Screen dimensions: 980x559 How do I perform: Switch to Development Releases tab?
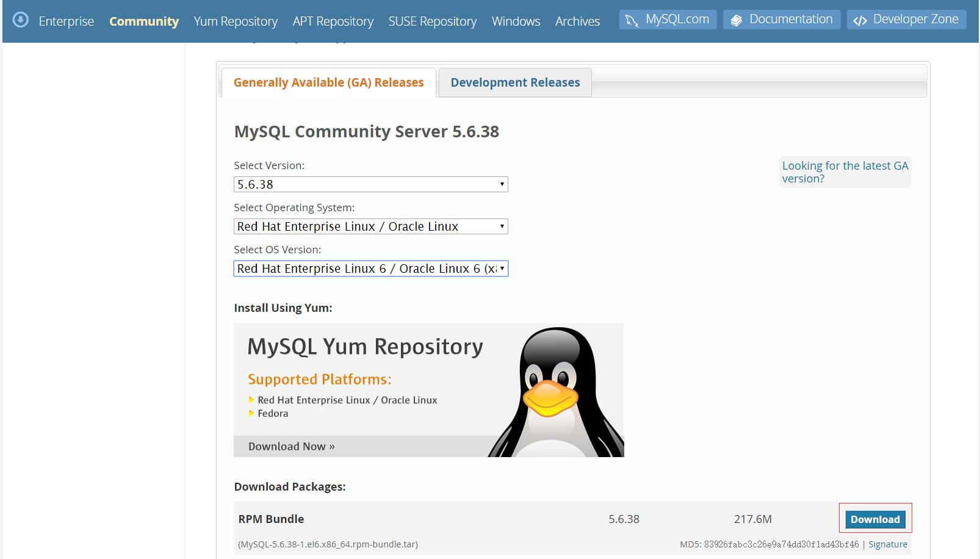coord(515,82)
